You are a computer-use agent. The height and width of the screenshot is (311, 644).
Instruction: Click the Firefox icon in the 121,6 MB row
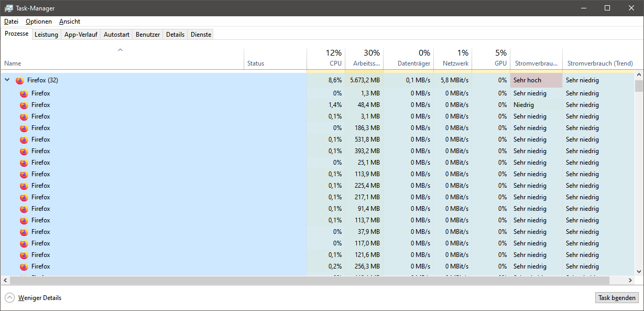click(x=24, y=255)
